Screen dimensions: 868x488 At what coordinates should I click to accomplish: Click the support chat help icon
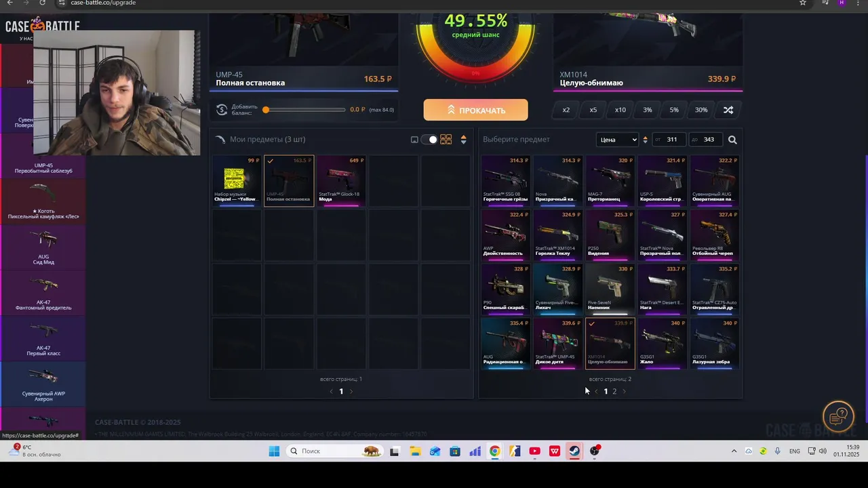[x=839, y=416]
